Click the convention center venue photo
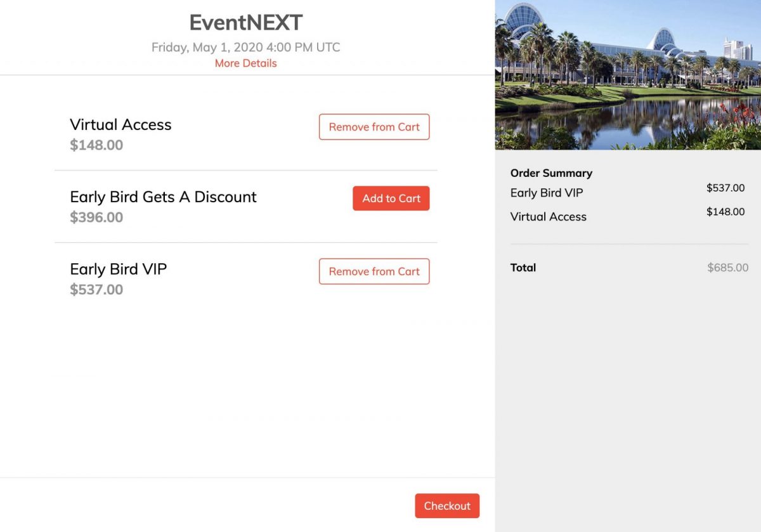Image resolution: width=761 pixels, height=532 pixels. click(x=628, y=73)
